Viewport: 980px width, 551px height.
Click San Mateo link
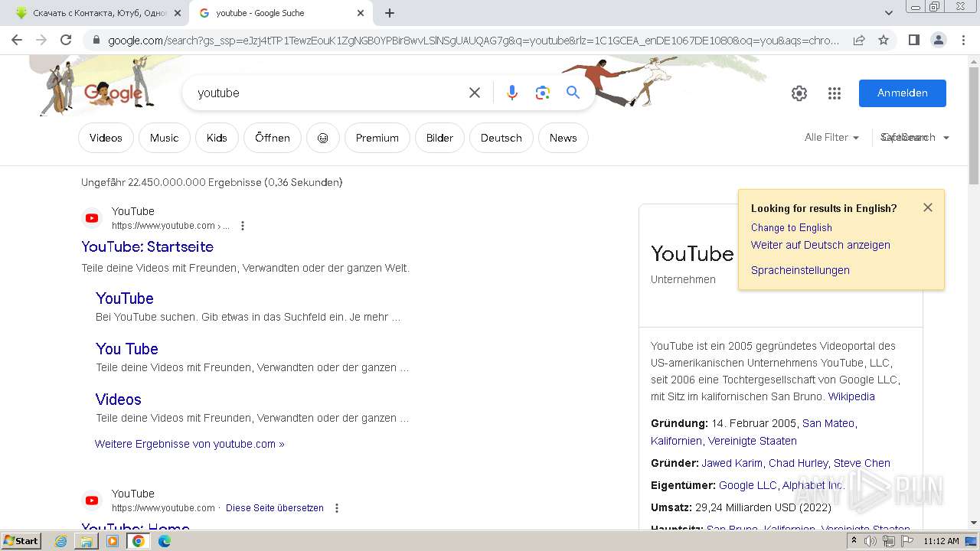828,423
